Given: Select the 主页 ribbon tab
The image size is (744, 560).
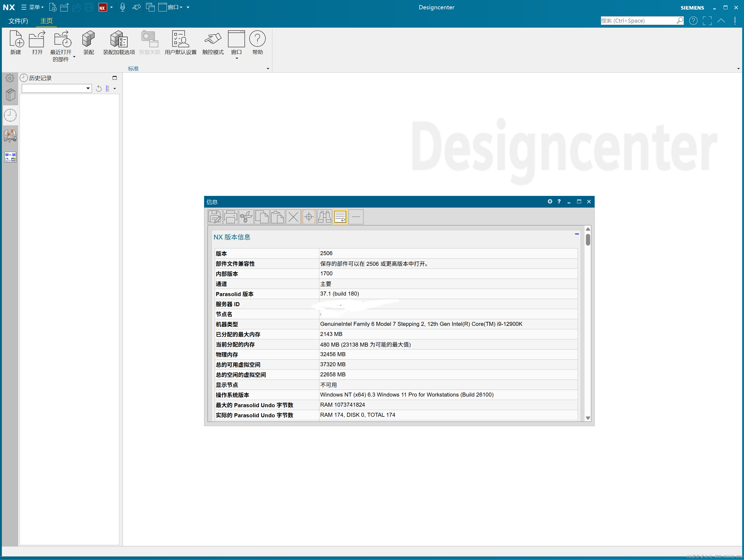Looking at the screenshot, I should pos(47,21).
